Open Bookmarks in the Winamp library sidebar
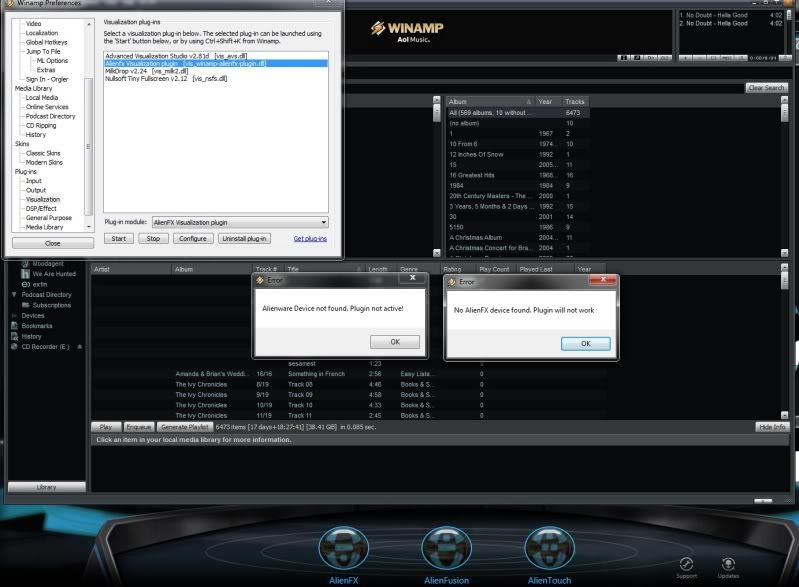799x587 pixels. pos(37,326)
